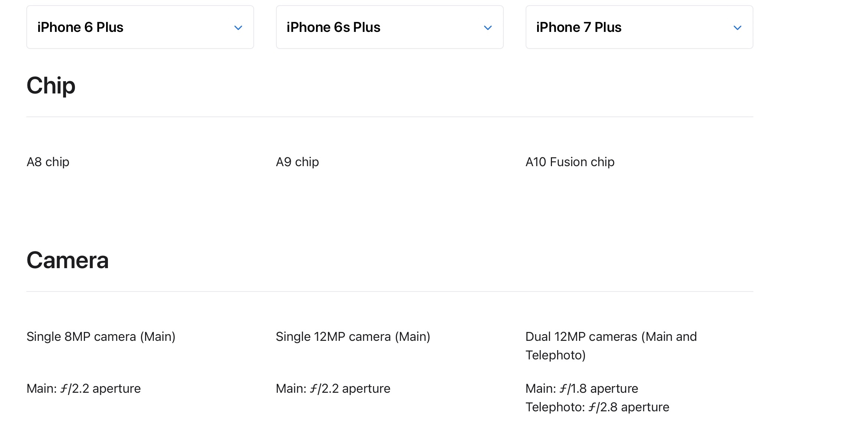Click the A10 Fusion chip specification
868x428 pixels.
point(570,162)
